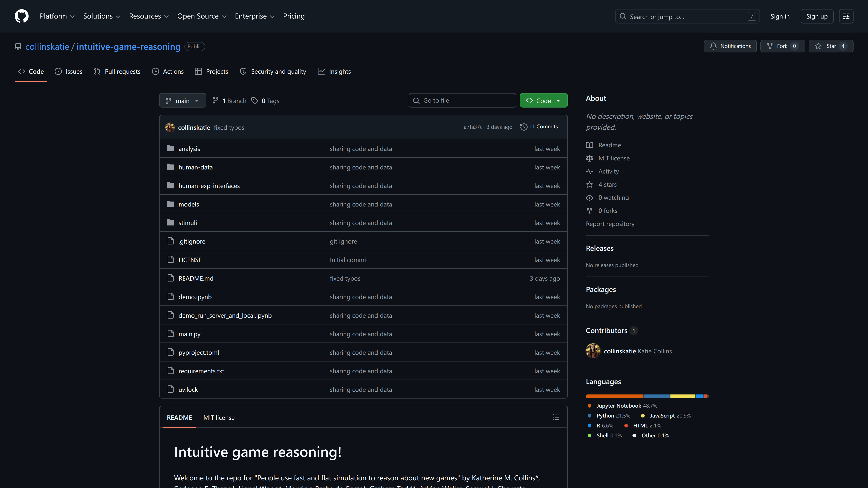
Task: Switch to the Issues tab
Action: pos(68,71)
